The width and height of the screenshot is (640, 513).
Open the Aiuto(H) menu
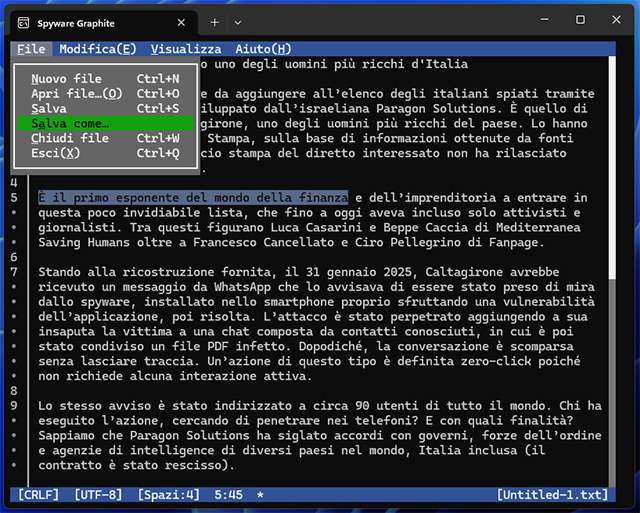(263, 49)
